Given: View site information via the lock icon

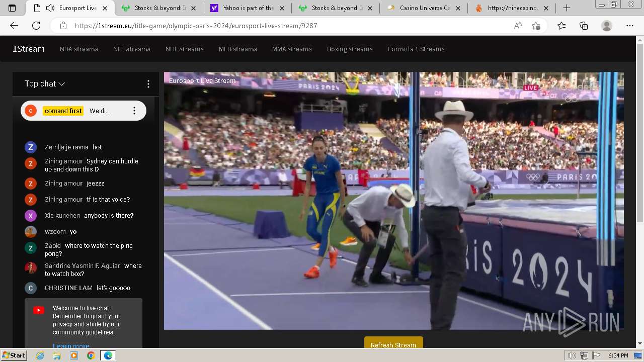Looking at the screenshot, I should pos(63,26).
